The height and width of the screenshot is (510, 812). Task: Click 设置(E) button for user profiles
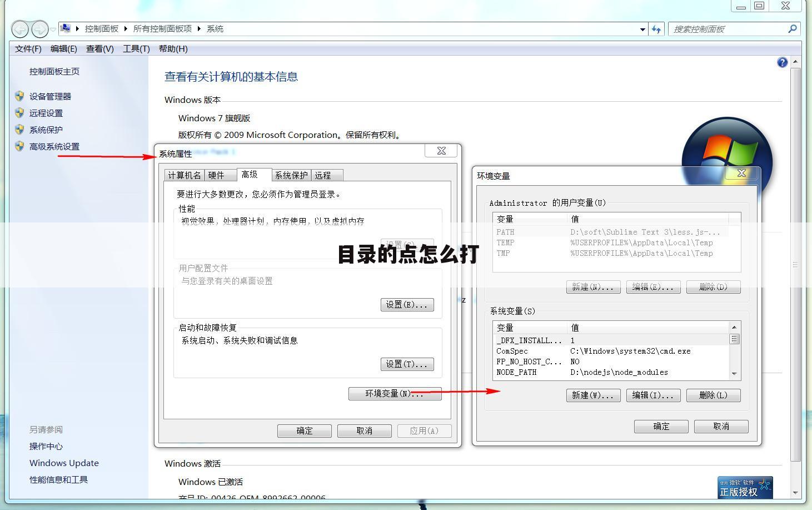click(x=407, y=305)
